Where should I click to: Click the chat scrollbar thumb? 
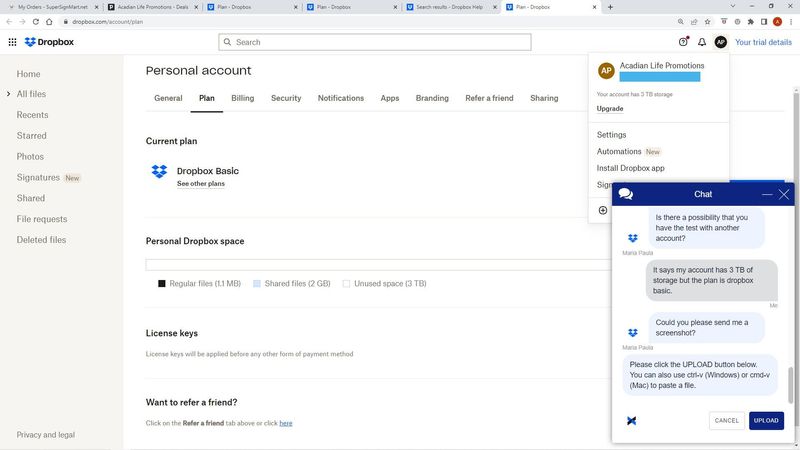pyautogui.click(x=791, y=385)
